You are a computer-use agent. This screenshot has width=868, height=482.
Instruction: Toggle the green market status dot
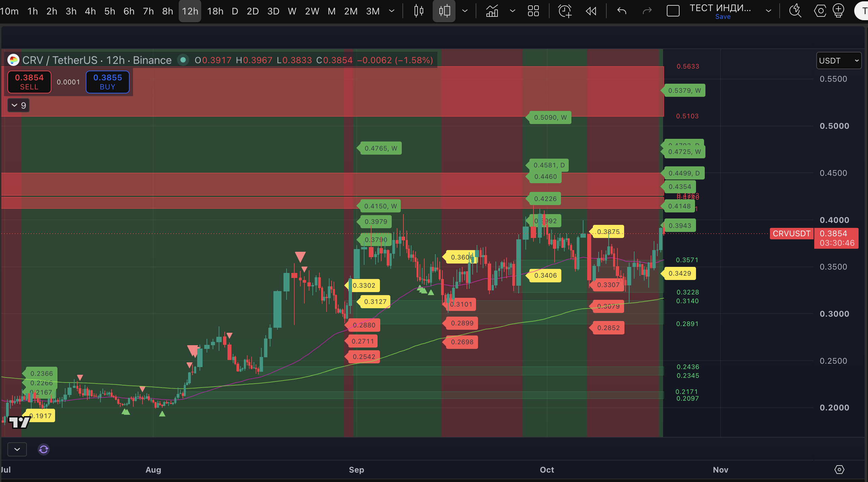click(x=183, y=60)
